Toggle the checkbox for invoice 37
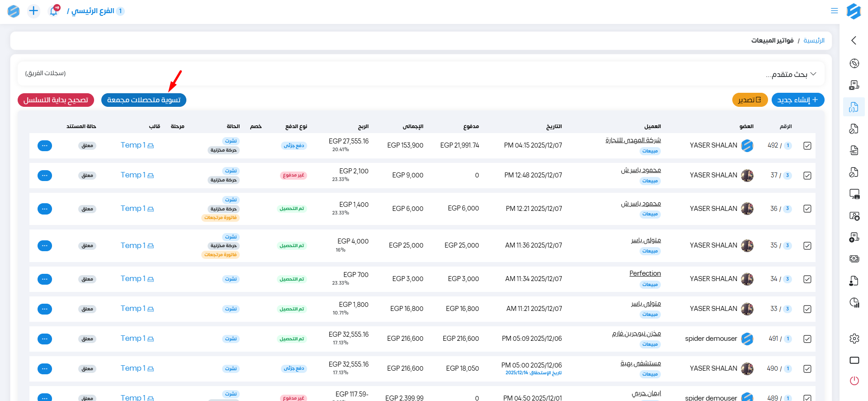The width and height of the screenshot is (868, 401). (807, 176)
